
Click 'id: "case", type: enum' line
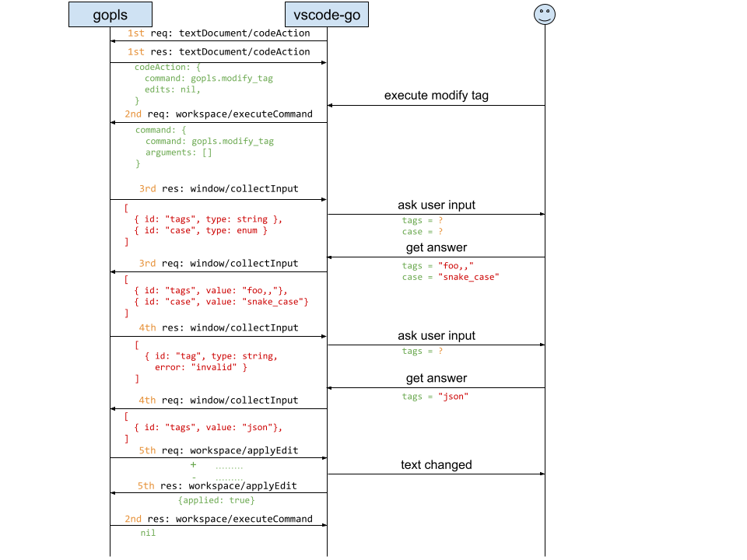pos(201,230)
